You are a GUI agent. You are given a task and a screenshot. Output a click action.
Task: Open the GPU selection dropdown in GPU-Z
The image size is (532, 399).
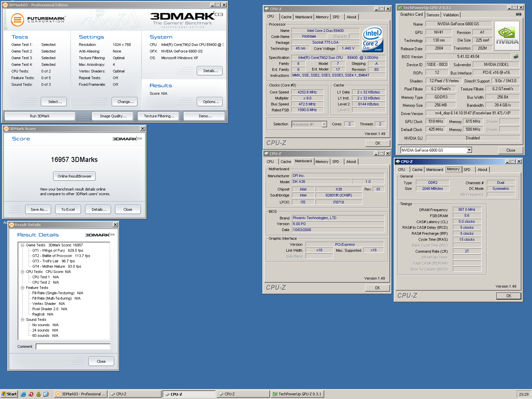[x=469, y=150]
